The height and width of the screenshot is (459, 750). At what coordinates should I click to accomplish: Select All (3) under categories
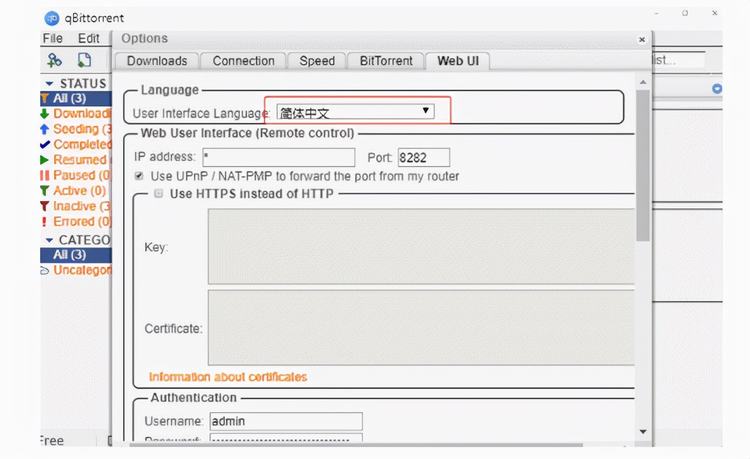click(x=76, y=255)
